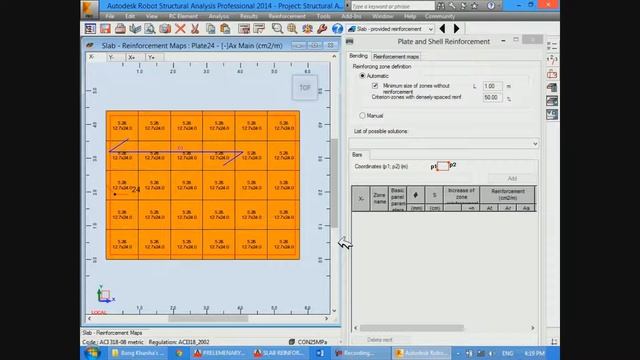Click the Autodesk Robot application logo
The width and height of the screenshot is (640, 360).
tap(90, 9)
